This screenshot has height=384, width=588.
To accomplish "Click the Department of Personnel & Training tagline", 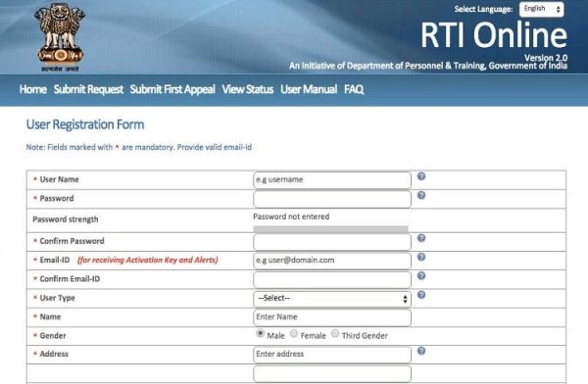I will tap(428, 66).
